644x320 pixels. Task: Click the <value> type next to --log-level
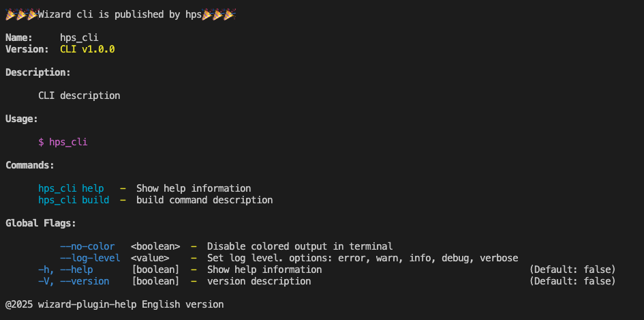point(151,259)
